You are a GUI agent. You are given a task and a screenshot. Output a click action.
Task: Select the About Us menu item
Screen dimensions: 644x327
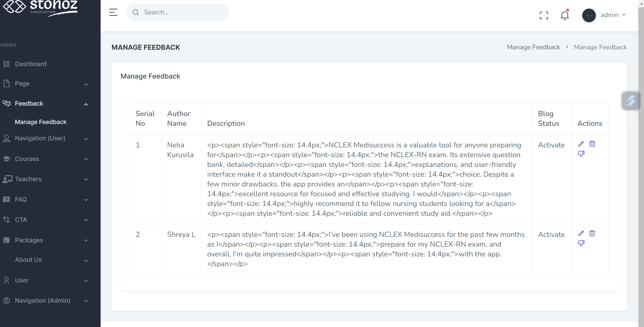28,260
